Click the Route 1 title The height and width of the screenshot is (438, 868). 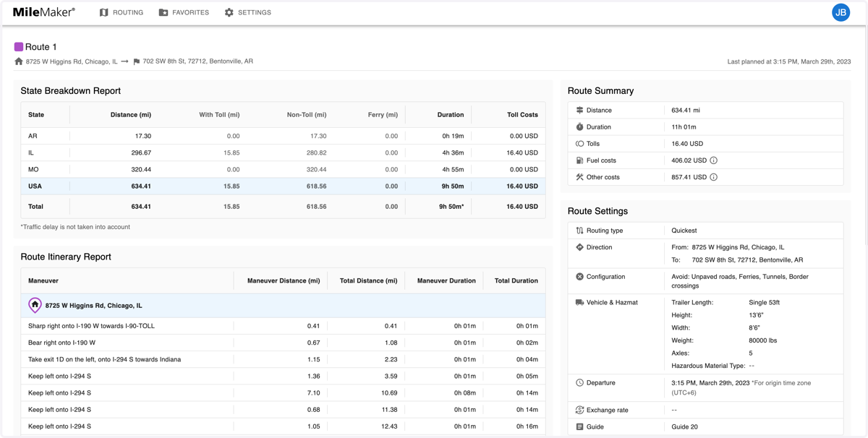(41, 46)
